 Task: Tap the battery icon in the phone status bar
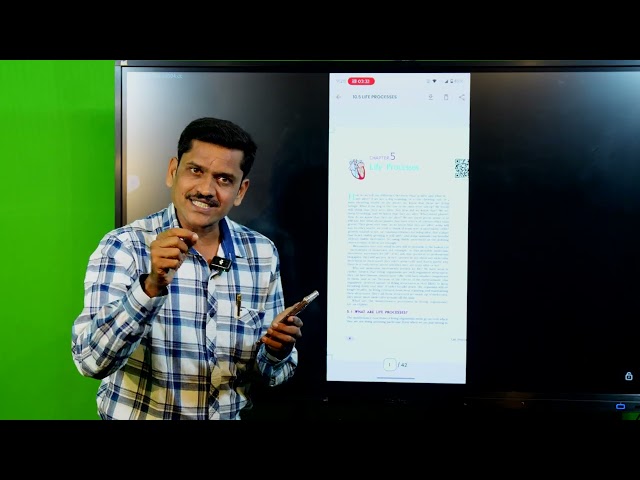click(x=451, y=81)
